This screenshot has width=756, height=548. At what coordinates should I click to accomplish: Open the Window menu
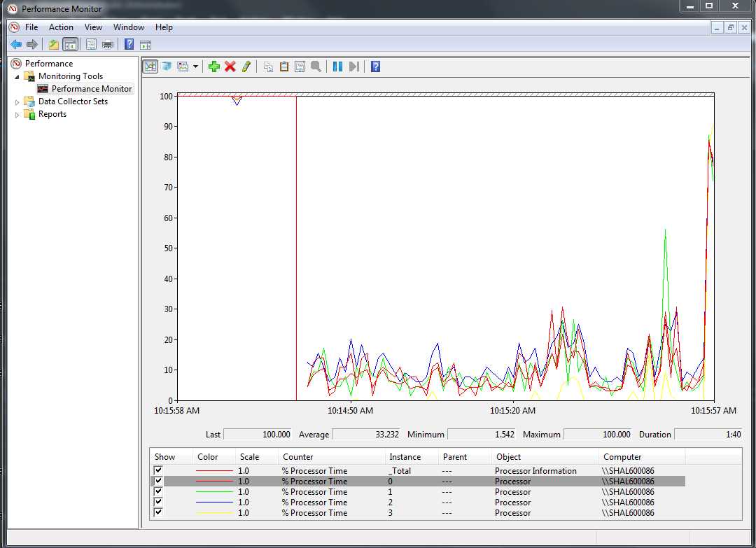click(129, 27)
